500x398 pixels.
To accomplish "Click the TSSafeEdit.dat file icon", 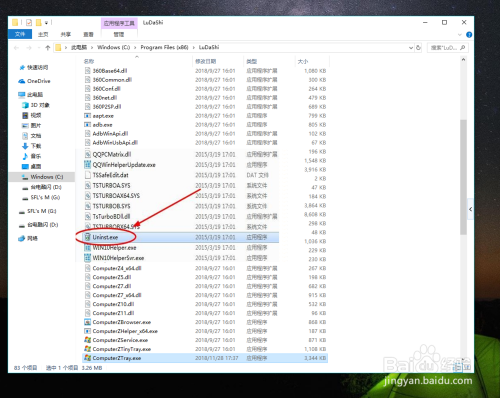I will pyautogui.click(x=88, y=175).
